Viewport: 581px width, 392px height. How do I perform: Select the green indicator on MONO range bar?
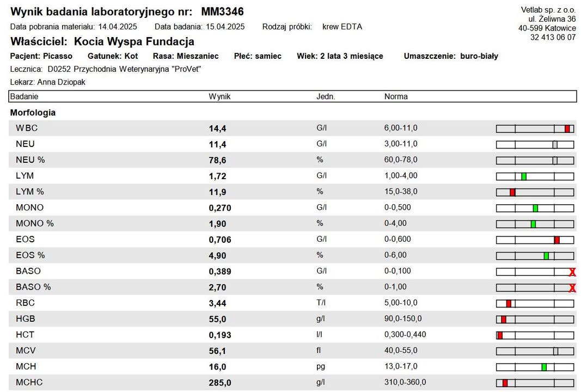(535, 208)
